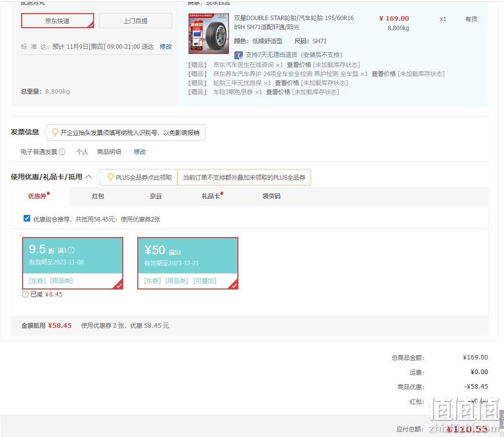Click info icon on 9.5折 coupon
This screenshot has height=437, width=504.
(x=71, y=250)
